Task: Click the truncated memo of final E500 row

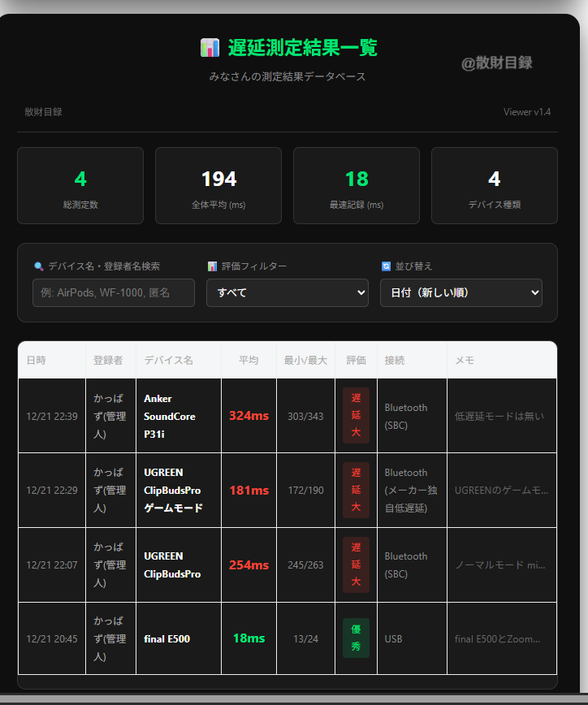Action: point(497,639)
